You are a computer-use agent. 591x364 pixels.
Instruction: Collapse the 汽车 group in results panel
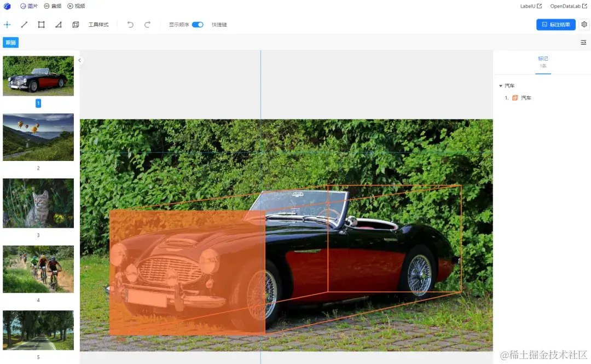tap(501, 86)
